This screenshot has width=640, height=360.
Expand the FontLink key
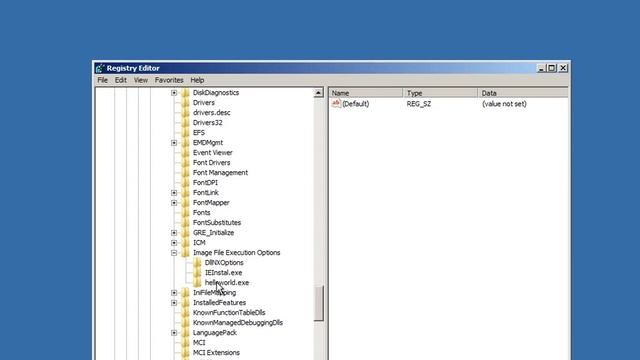(174, 193)
